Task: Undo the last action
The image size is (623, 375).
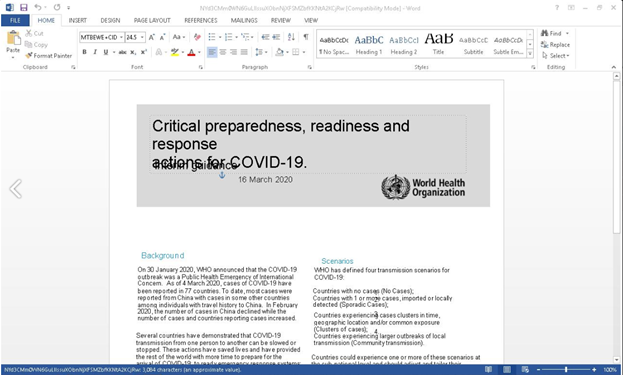Action: pos(38,7)
